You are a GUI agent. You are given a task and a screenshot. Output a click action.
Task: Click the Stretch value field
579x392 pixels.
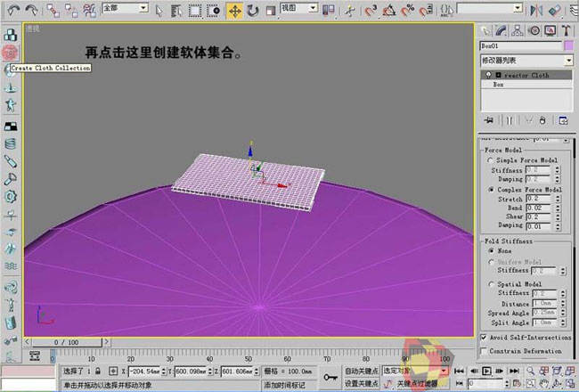[x=538, y=199]
